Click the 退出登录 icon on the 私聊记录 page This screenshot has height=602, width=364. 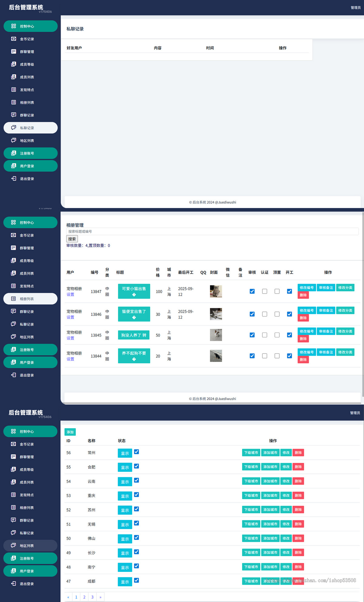coord(14,179)
